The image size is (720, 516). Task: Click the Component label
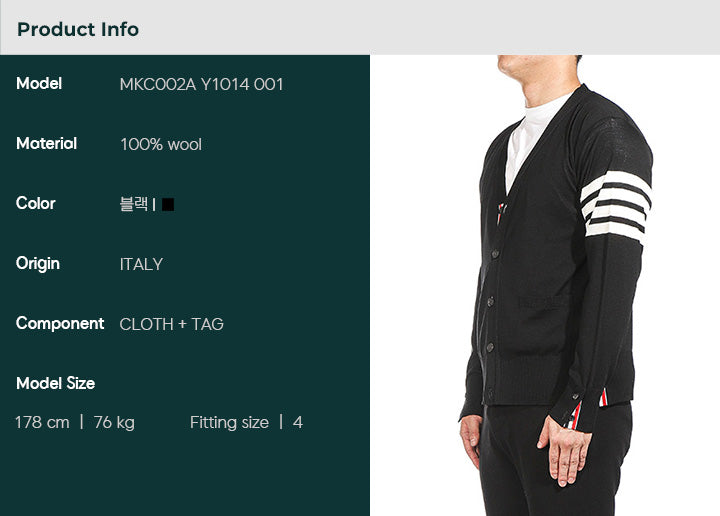[60, 324]
